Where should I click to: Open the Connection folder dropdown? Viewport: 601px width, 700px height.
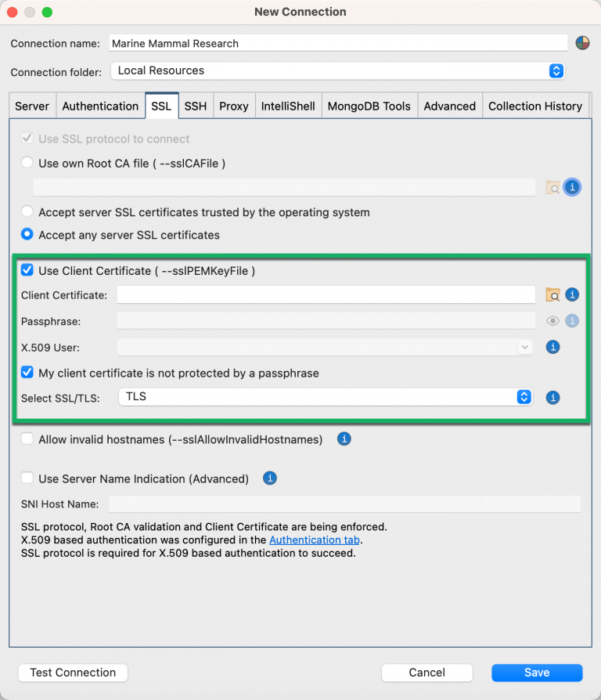tap(556, 70)
